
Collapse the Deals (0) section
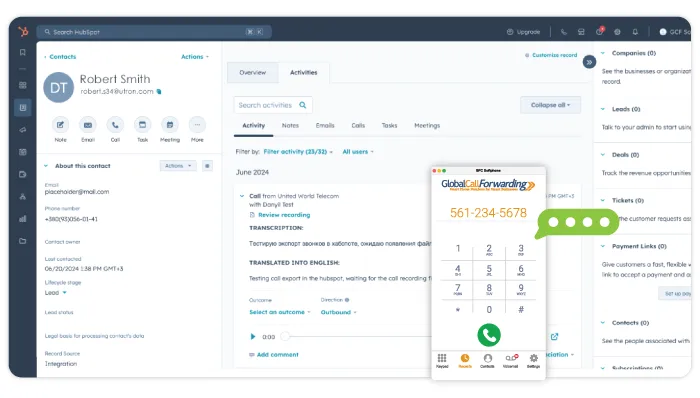[603, 155]
